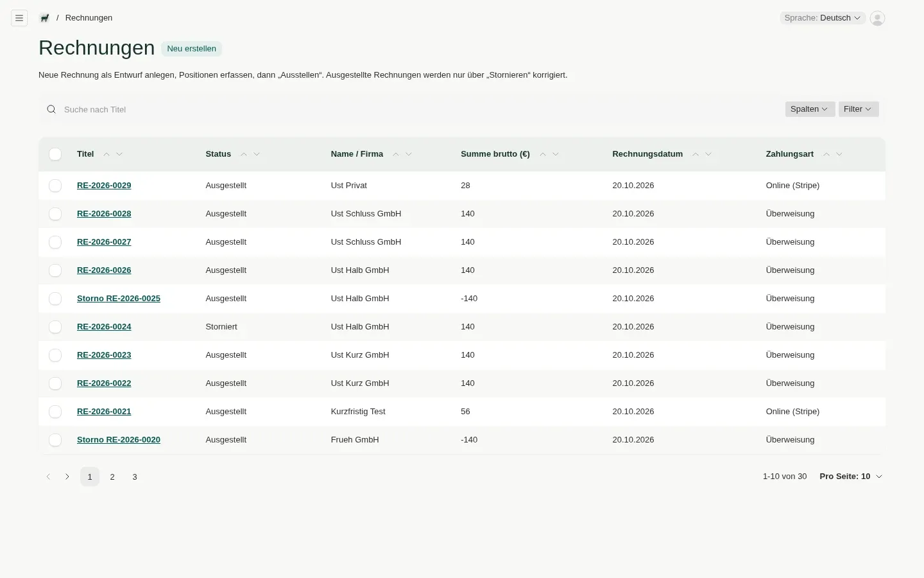Mark the RE-2026-0021 row checkbox

[55, 412]
